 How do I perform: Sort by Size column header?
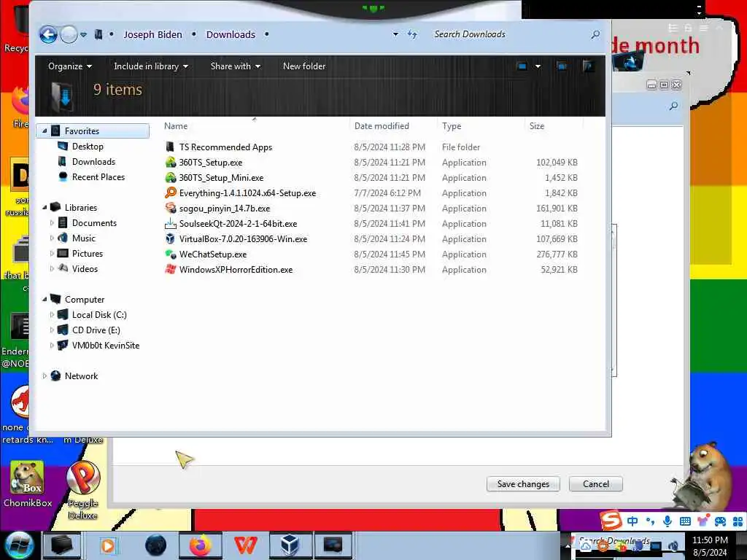point(536,125)
